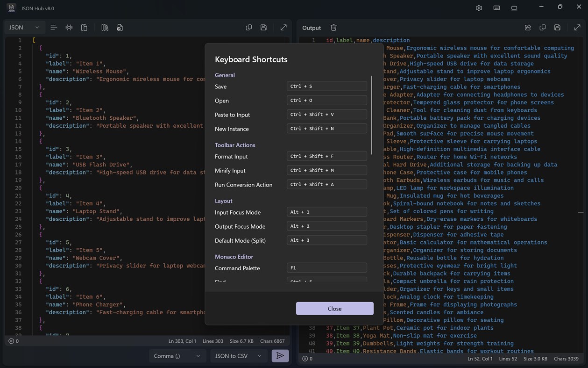This screenshot has width=588, height=368.
Task: Expand the Output panel to fullscreen
Action: point(577,28)
